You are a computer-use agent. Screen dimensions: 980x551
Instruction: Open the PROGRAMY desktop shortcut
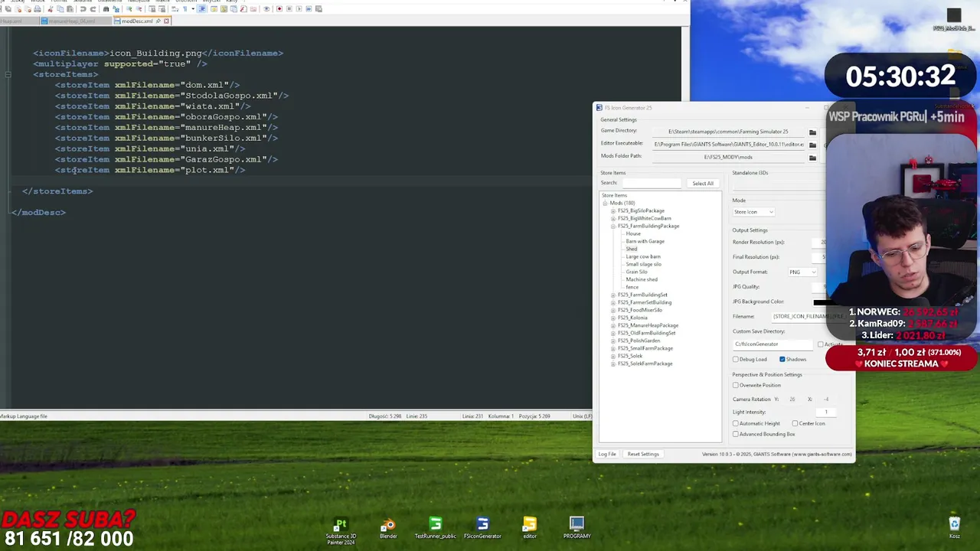pyautogui.click(x=577, y=530)
